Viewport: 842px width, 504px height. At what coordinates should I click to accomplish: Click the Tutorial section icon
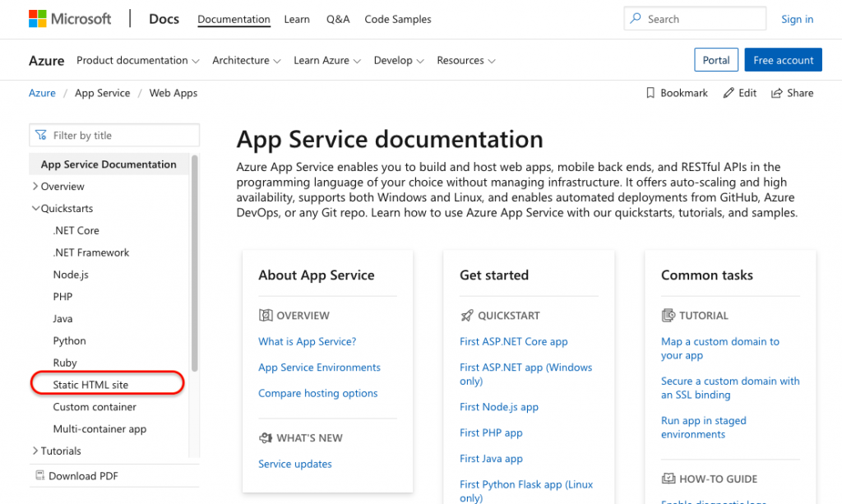tap(668, 315)
